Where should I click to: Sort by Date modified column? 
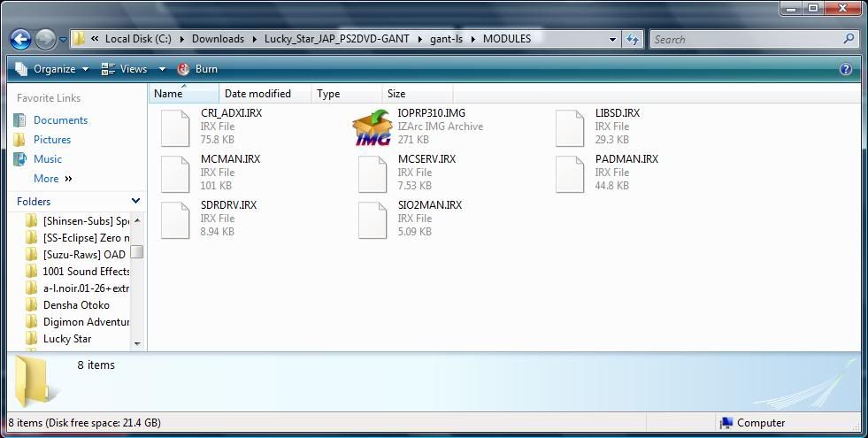pos(265,94)
